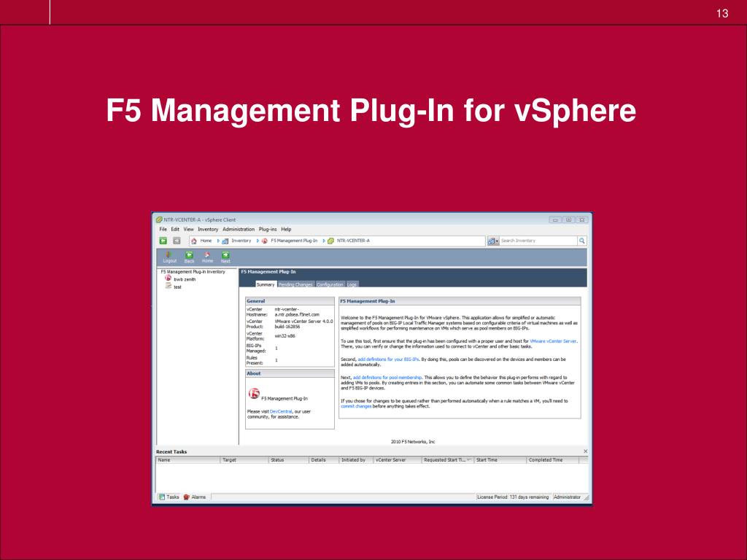747x560 pixels.
Task: Click the Back toolbar icon
Action: tap(189, 257)
